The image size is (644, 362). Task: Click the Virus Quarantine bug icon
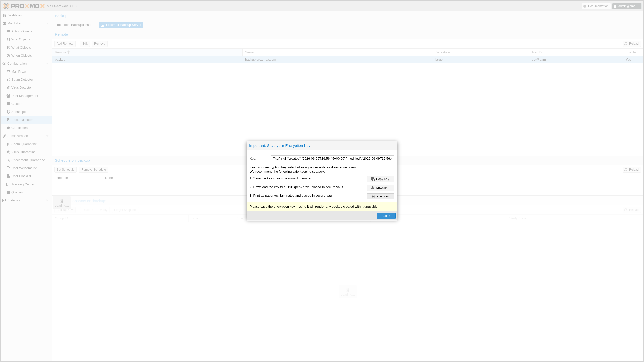(8, 152)
